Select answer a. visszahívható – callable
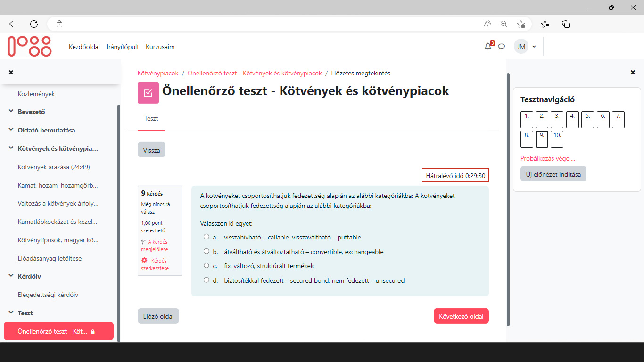 pos(206,237)
